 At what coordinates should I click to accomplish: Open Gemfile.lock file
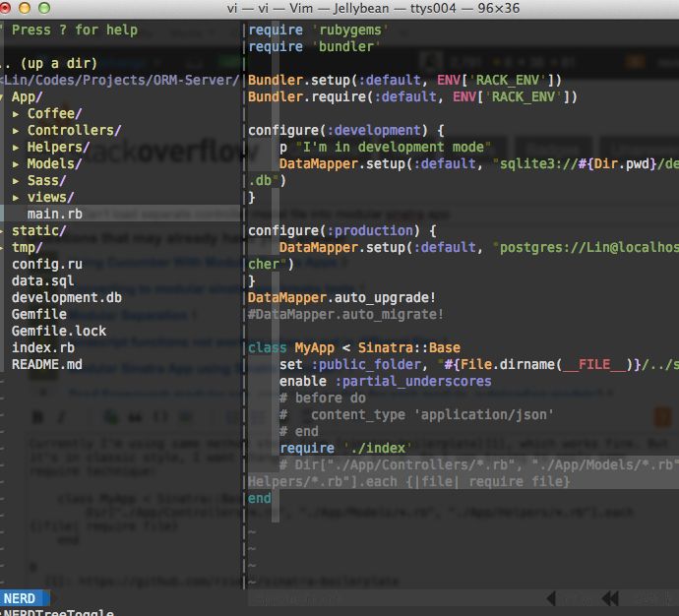(59, 332)
